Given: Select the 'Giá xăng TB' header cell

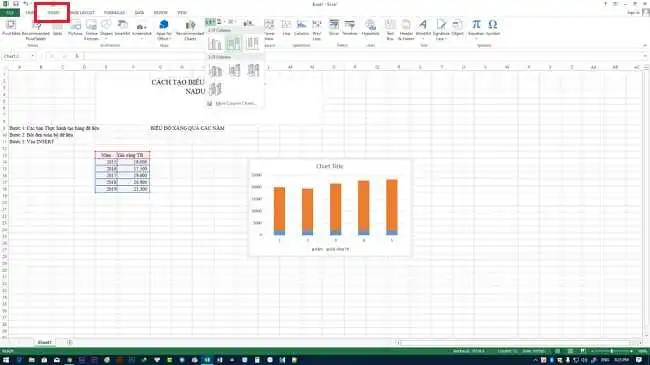Looking at the screenshot, I should coord(133,155).
